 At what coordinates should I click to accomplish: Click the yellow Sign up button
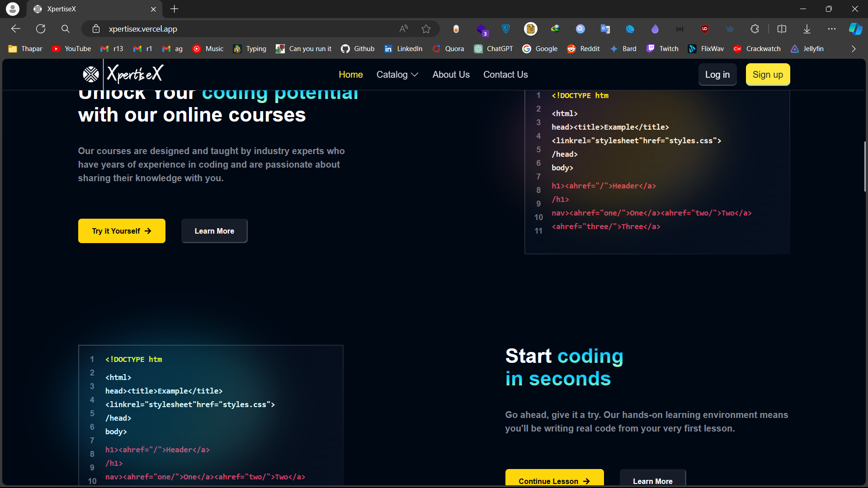click(x=768, y=75)
